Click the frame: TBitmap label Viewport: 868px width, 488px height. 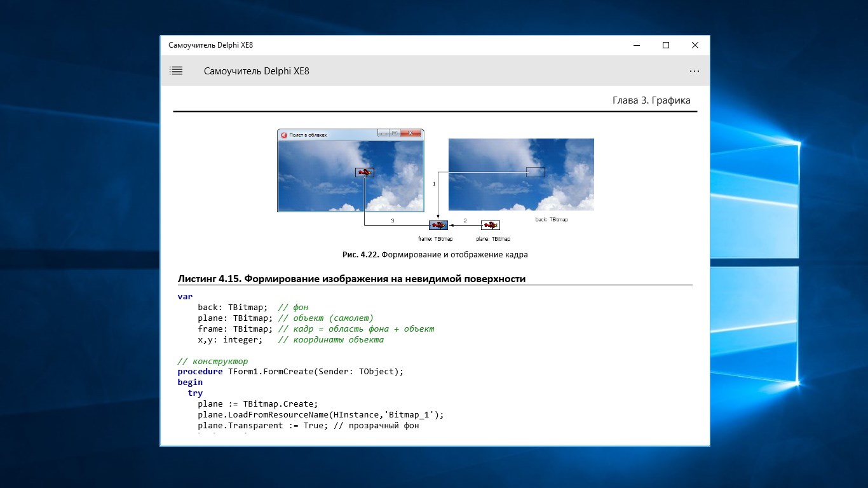point(435,239)
